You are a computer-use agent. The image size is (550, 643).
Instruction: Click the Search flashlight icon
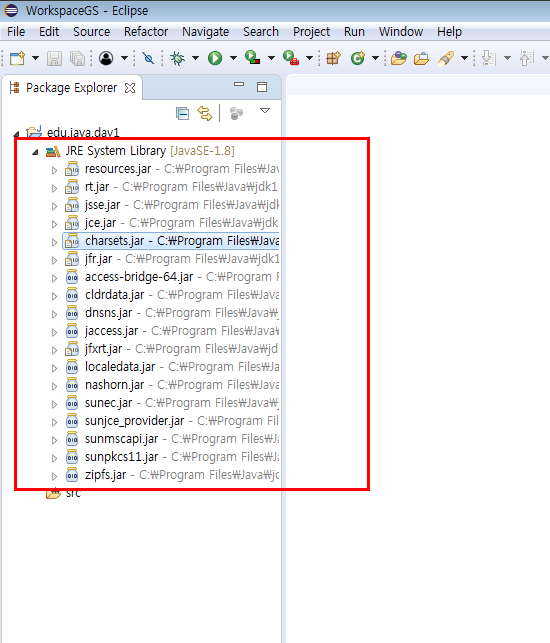pos(446,58)
